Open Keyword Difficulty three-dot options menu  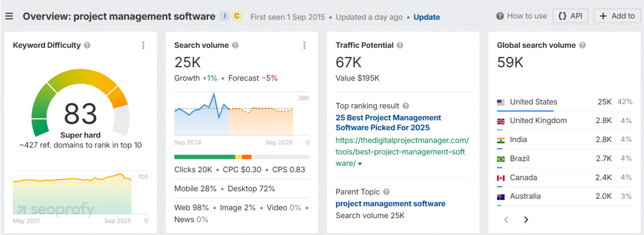[143, 46]
